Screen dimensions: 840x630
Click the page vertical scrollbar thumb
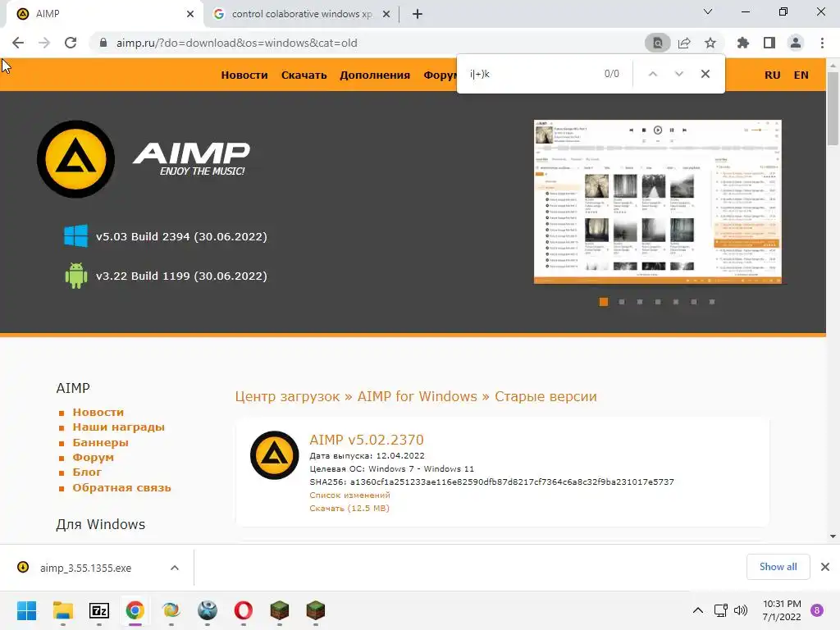(833, 109)
